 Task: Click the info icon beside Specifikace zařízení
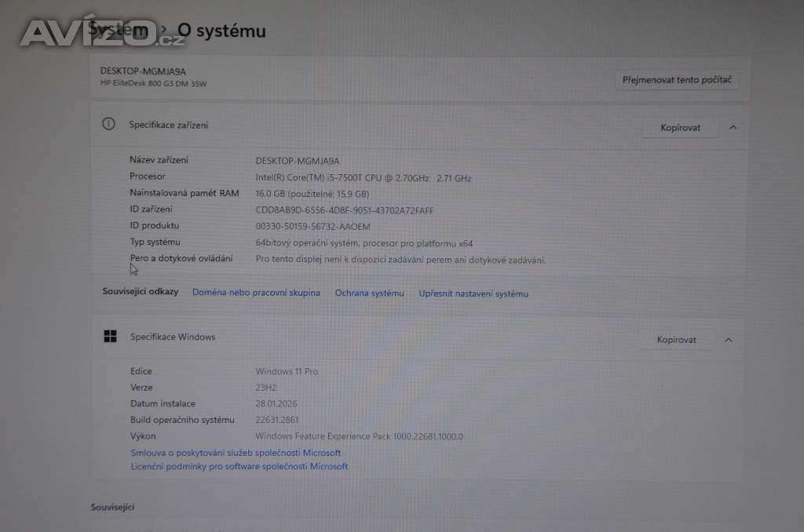(x=108, y=124)
